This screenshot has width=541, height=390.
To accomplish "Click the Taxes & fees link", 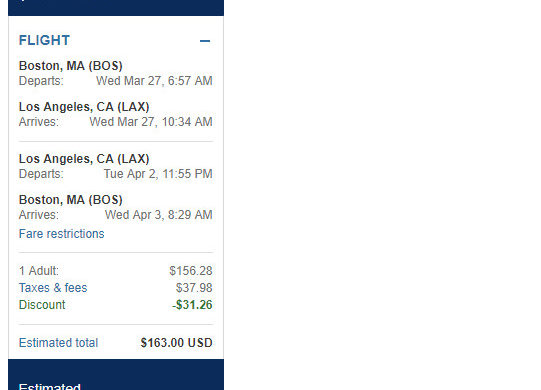I will pyautogui.click(x=53, y=288).
